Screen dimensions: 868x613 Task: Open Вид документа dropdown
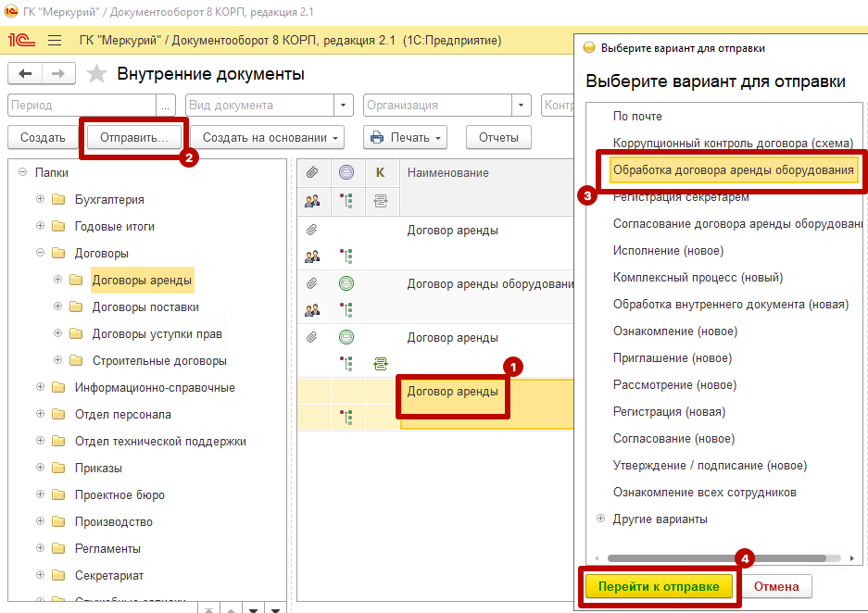[343, 106]
